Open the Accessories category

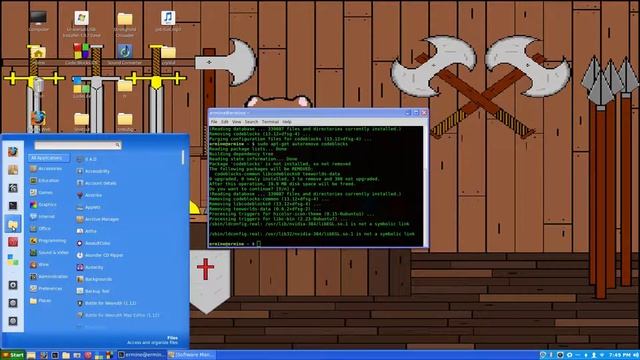pos(46,169)
